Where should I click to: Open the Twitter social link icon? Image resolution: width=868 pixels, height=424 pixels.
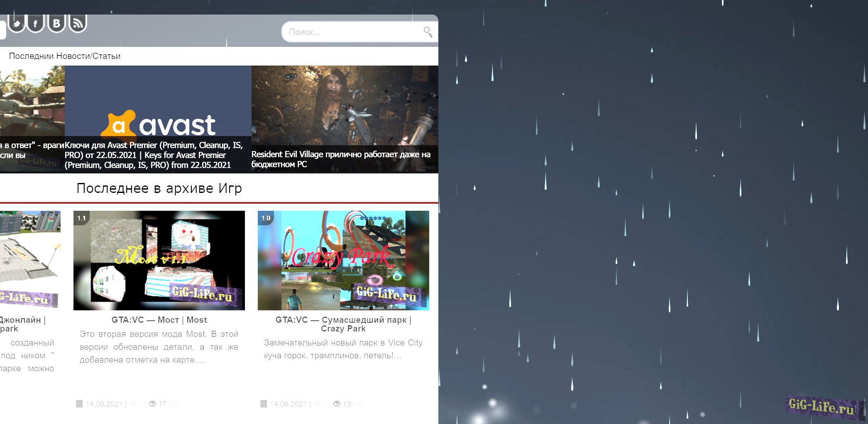17,23
